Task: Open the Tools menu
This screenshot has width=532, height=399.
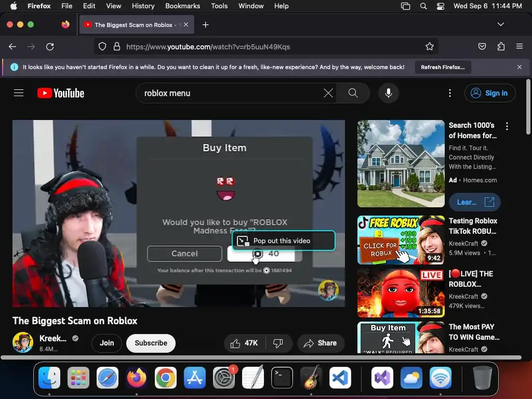Action: 219,6
